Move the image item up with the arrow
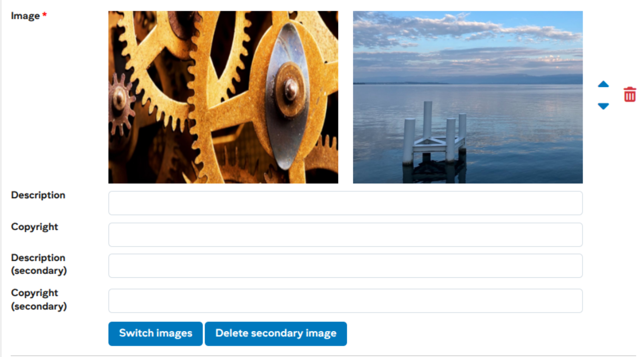 [x=603, y=84]
